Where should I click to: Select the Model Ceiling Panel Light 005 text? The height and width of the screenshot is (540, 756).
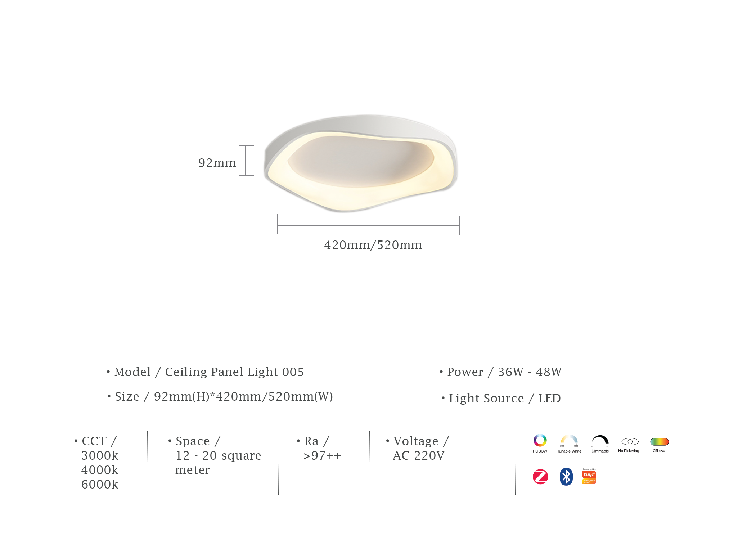pyautogui.click(x=209, y=372)
